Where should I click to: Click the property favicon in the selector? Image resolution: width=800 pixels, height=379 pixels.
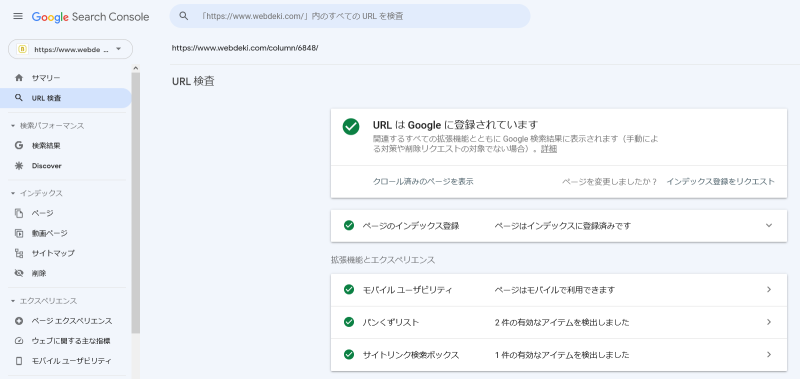[22, 49]
